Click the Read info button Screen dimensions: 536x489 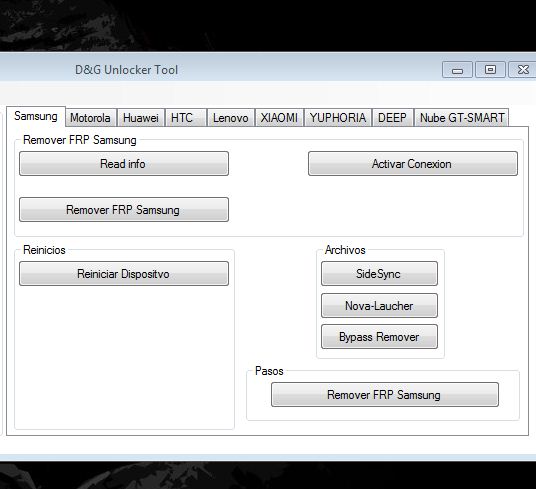point(124,164)
